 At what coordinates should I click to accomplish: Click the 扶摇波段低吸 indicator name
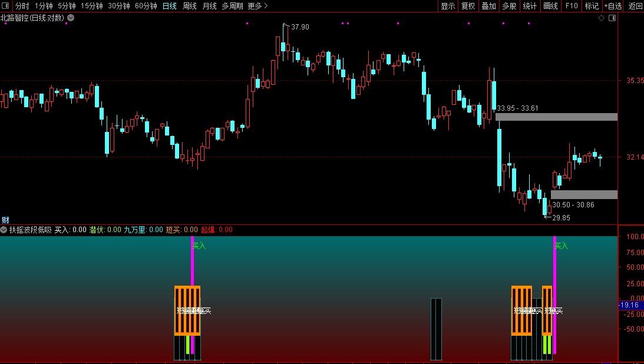31,230
